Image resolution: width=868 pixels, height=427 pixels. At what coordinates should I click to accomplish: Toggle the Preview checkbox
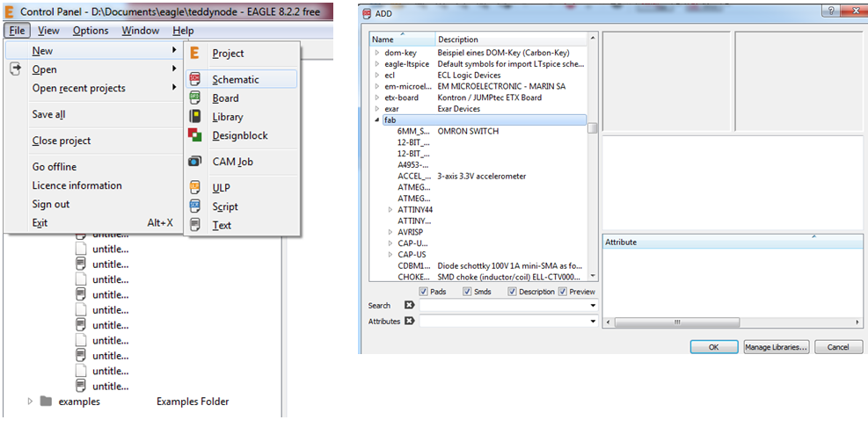click(x=563, y=292)
